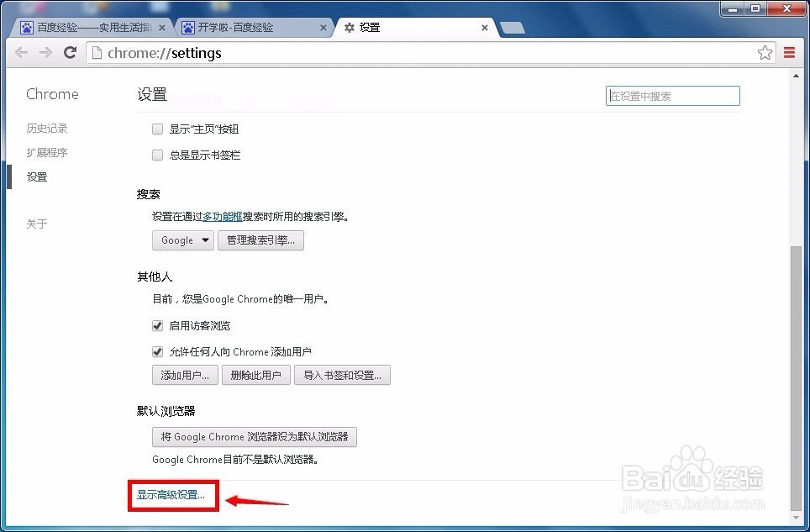
Task: Open the Google search engine dropdown
Action: point(183,240)
